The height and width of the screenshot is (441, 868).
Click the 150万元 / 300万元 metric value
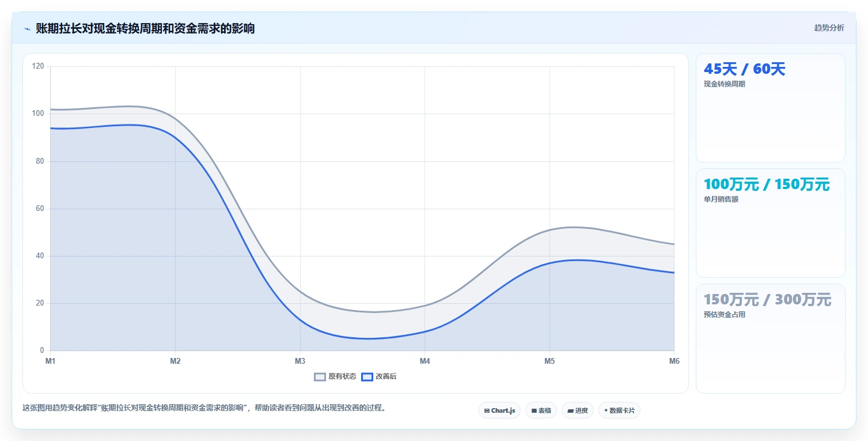(767, 300)
